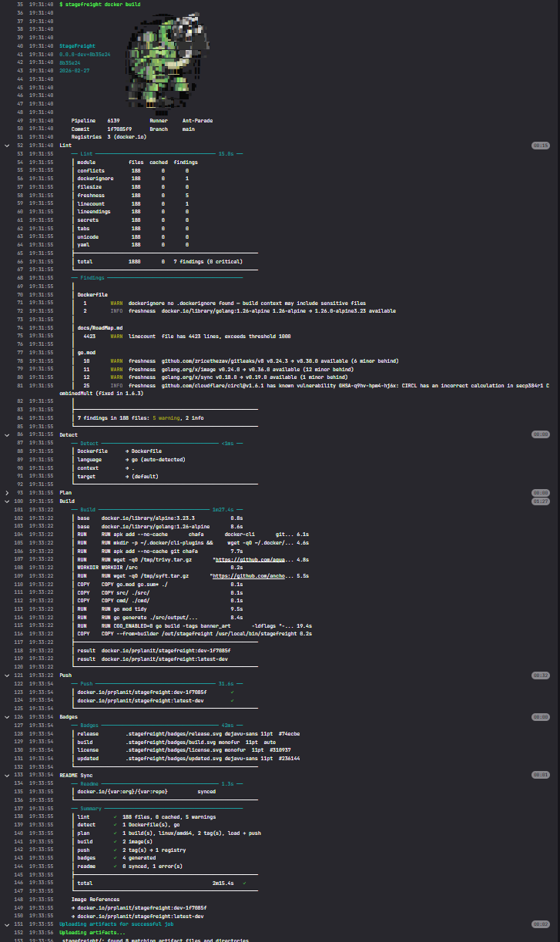
Task: Open line number 35 link
Action: tap(19, 5)
